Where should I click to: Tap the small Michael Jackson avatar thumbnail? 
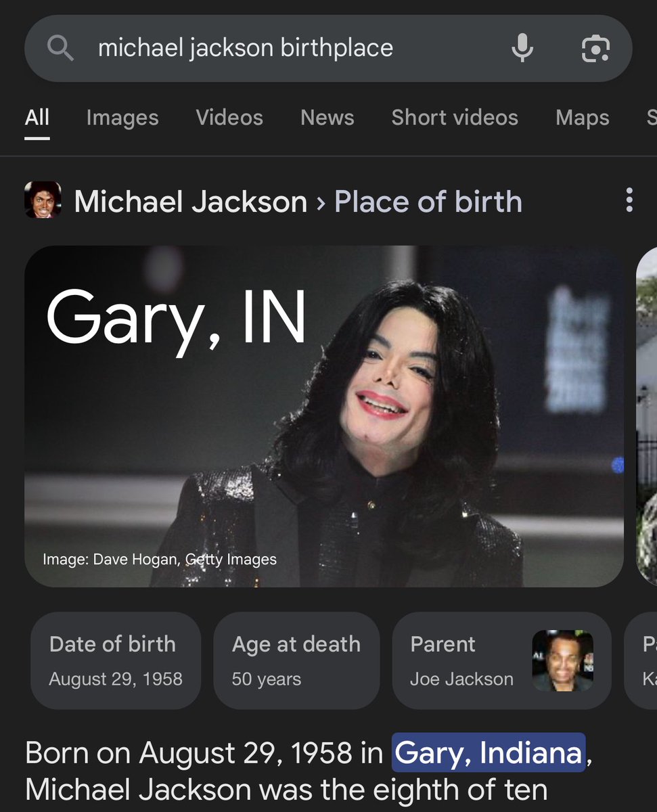[x=43, y=200]
